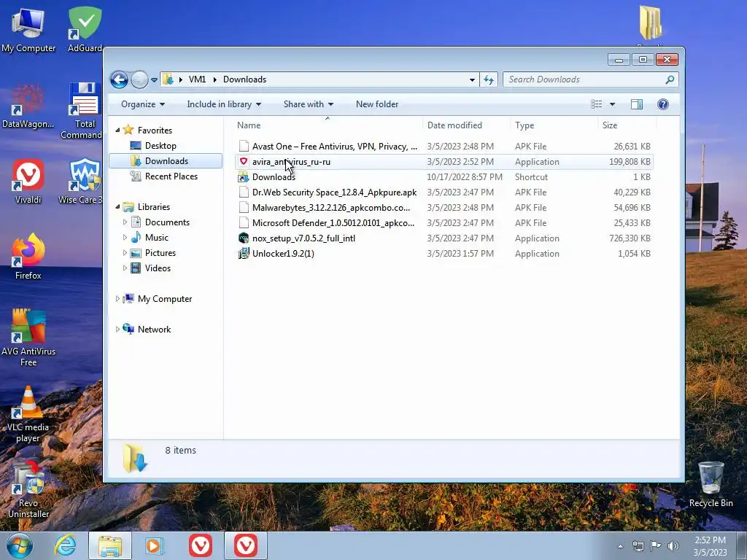Select the Unlocker1.9.2(1) application icon
Screen dimensions: 747x560
click(x=244, y=253)
